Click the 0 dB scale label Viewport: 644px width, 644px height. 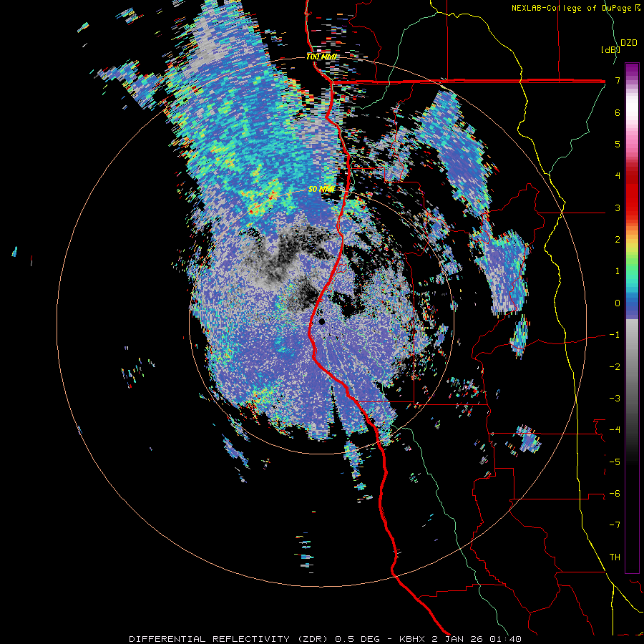coord(618,303)
